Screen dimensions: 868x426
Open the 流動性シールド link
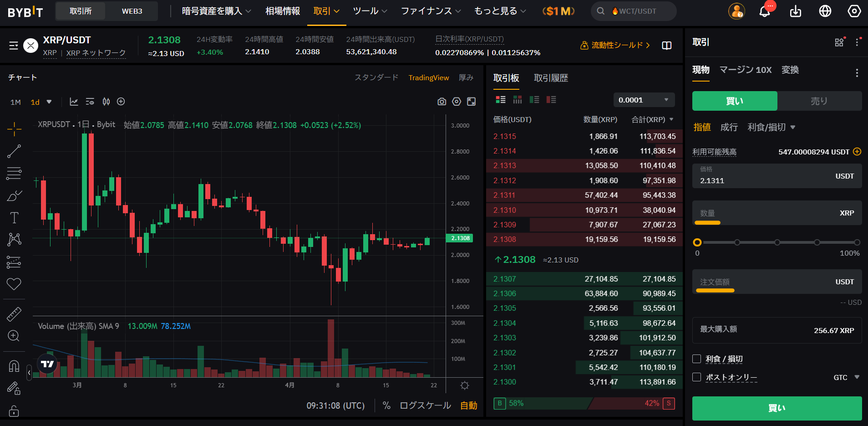[x=615, y=45]
